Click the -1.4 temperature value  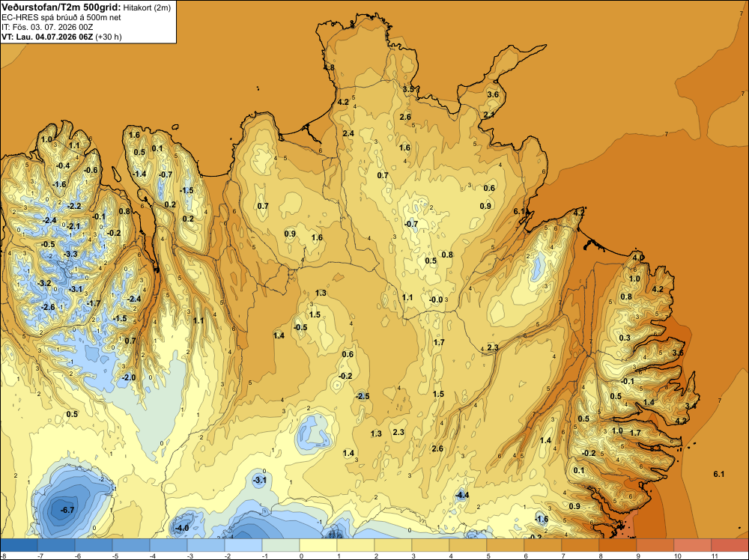point(139,174)
